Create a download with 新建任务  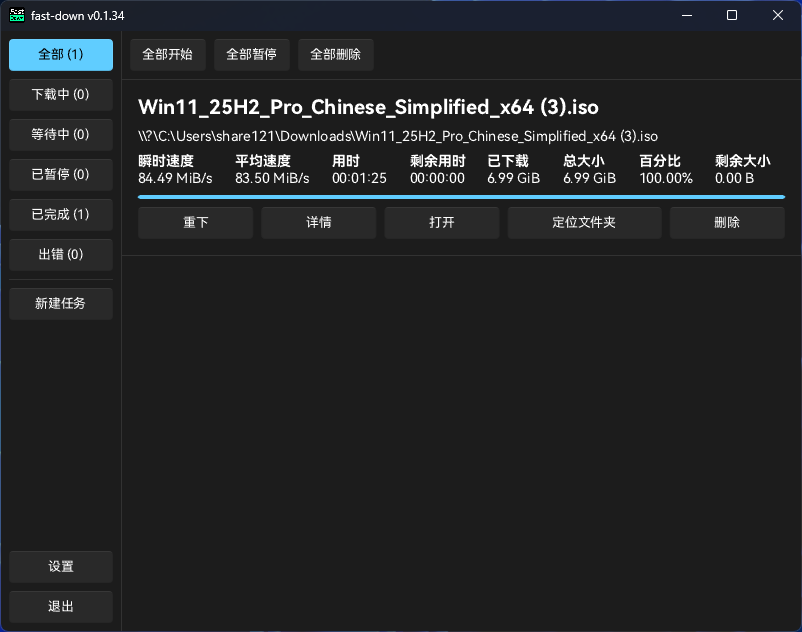click(60, 303)
